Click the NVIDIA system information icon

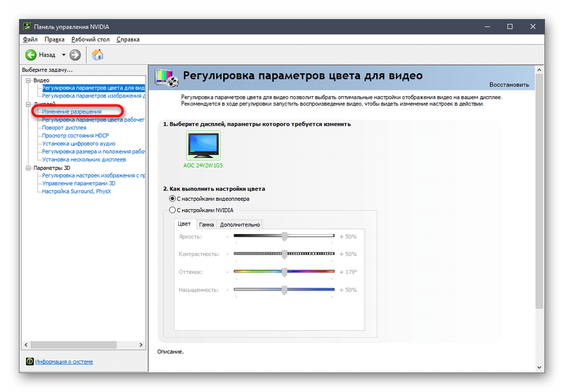coord(30,362)
